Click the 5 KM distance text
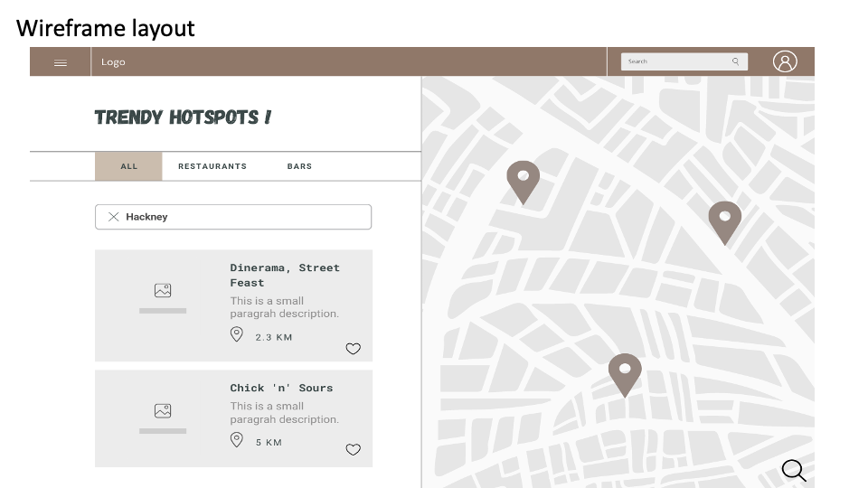868x488 pixels. pos(269,443)
